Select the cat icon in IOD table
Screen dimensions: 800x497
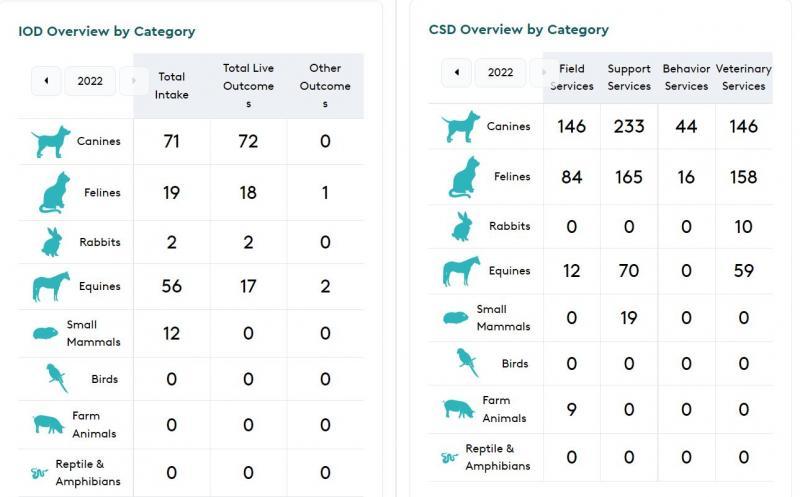click(55, 192)
